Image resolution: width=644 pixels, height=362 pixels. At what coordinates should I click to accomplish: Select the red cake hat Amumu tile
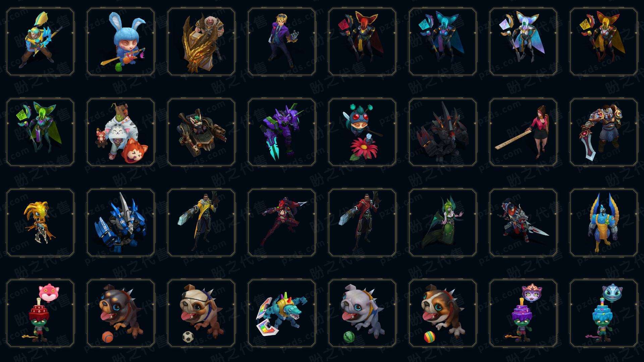point(40,313)
